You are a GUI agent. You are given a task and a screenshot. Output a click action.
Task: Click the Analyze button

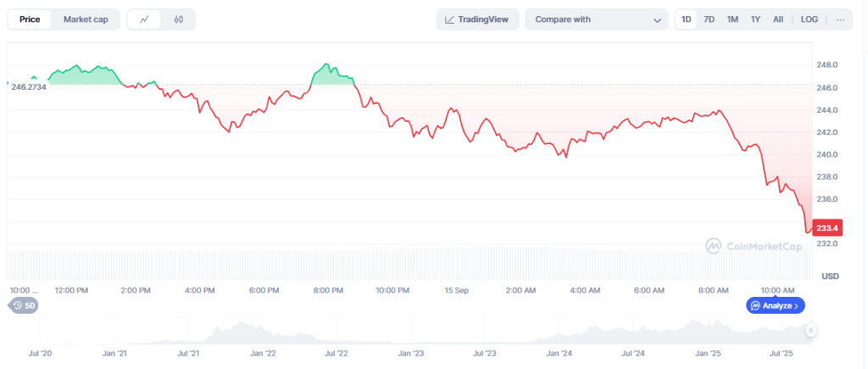click(x=775, y=305)
